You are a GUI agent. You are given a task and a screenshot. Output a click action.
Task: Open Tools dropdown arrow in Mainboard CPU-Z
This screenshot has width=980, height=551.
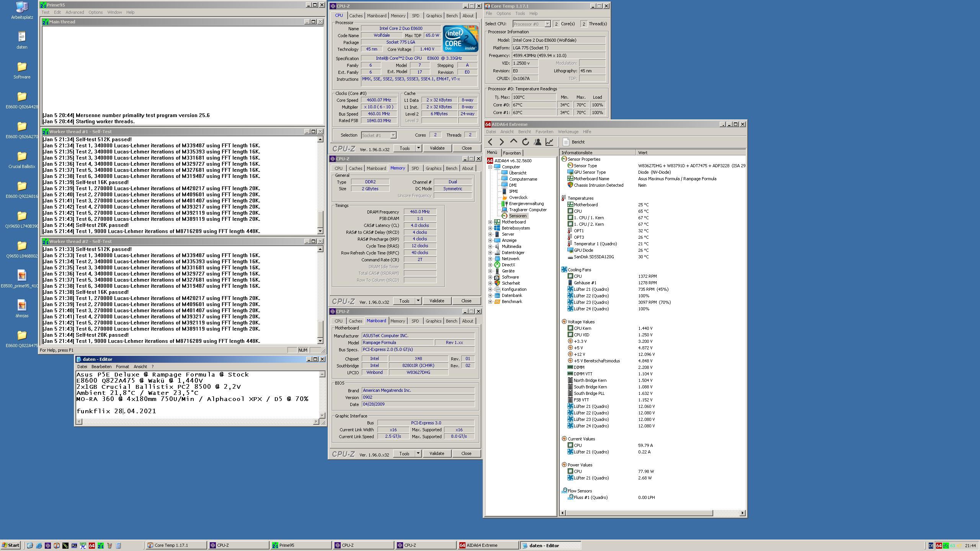point(418,453)
